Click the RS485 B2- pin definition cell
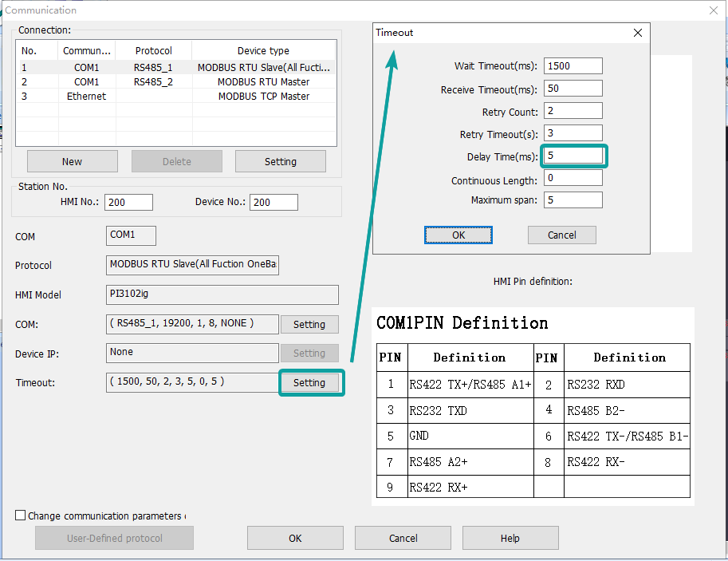Image resolution: width=728 pixels, height=561 pixels. pos(627,410)
